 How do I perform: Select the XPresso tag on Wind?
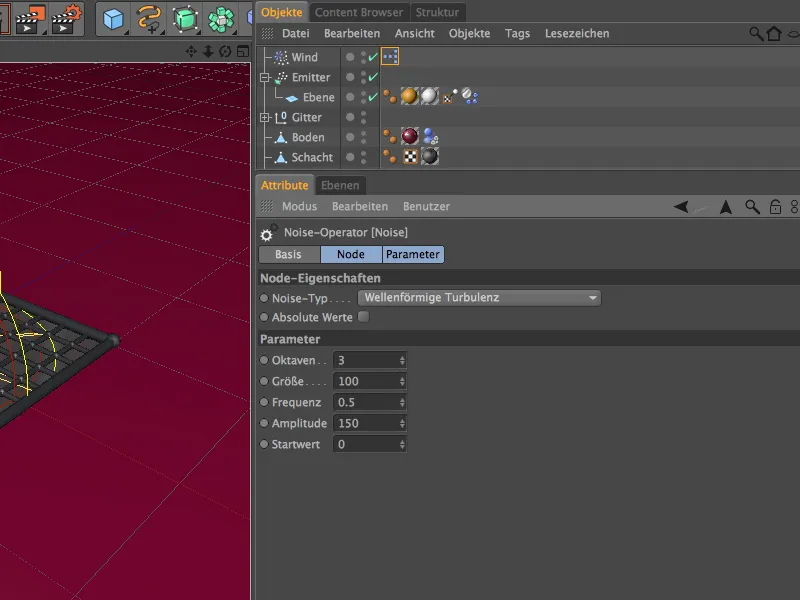tap(390, 57)
